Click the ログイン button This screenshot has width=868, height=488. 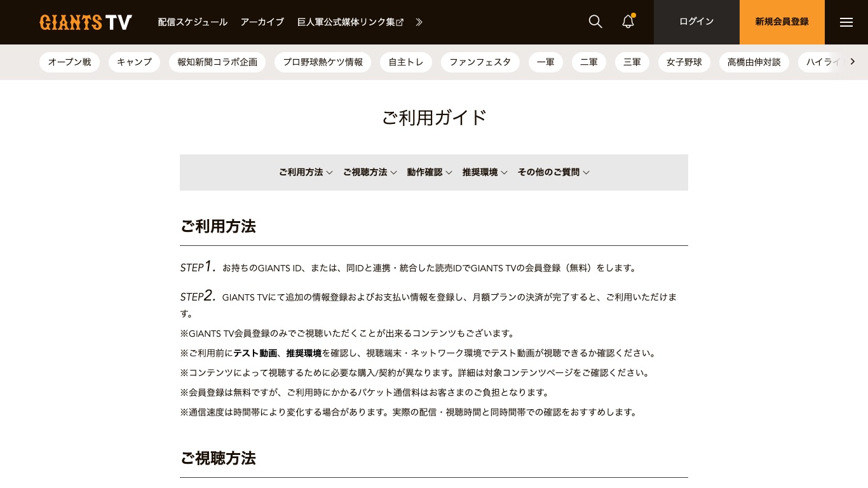pyautogui.click(x=696, y=22)
